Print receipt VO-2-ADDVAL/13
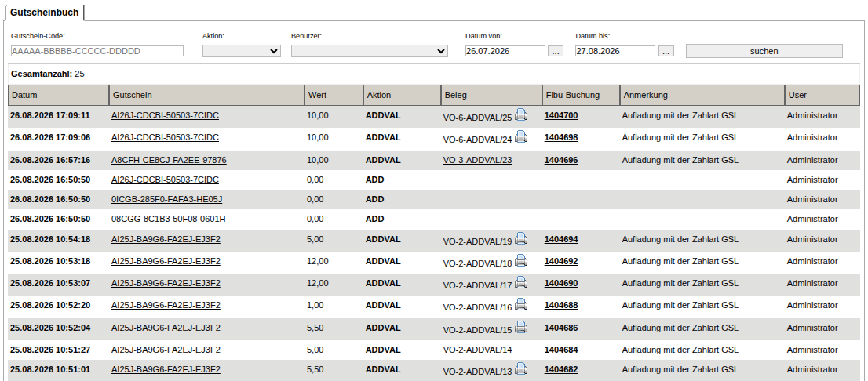Viewport: 868px width, 381px height. (x=521, y=368)
